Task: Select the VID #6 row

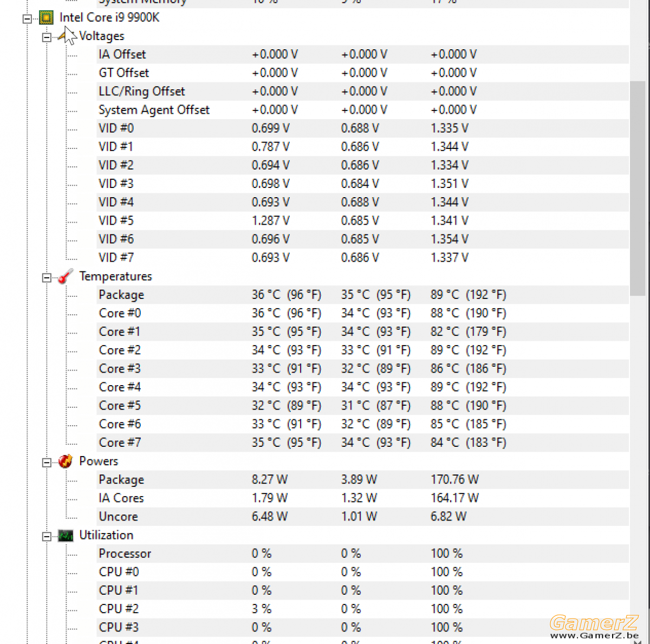Action: pyautogui.click(x=362, y=239)
